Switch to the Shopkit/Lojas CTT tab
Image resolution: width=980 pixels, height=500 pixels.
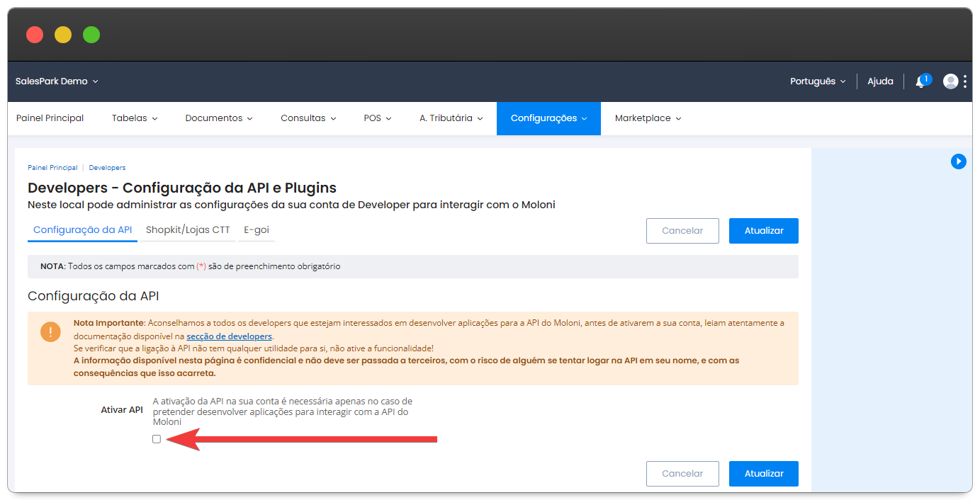click(x=188, y=230)
